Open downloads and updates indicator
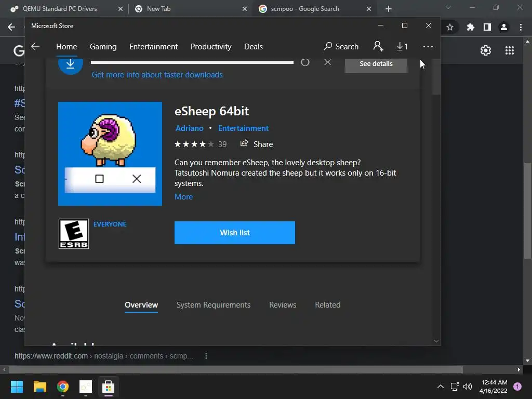The image size is (532, 399). (402, 46)
